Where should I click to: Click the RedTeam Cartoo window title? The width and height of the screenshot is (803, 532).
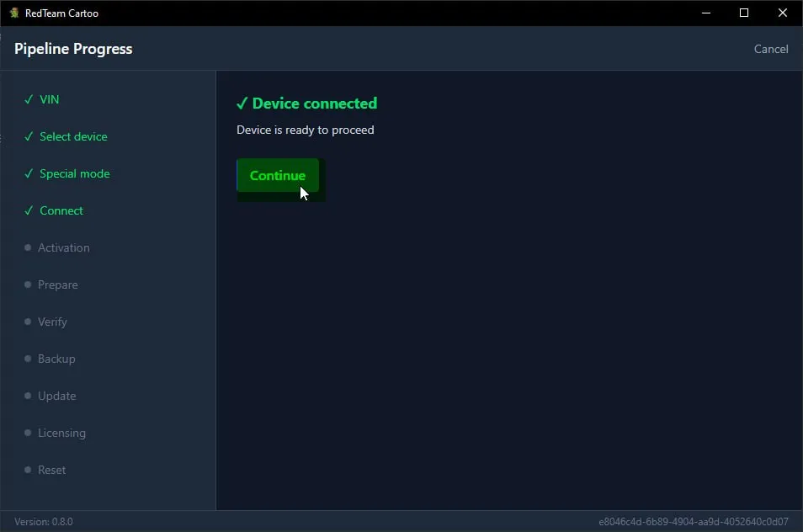(61, 13)
